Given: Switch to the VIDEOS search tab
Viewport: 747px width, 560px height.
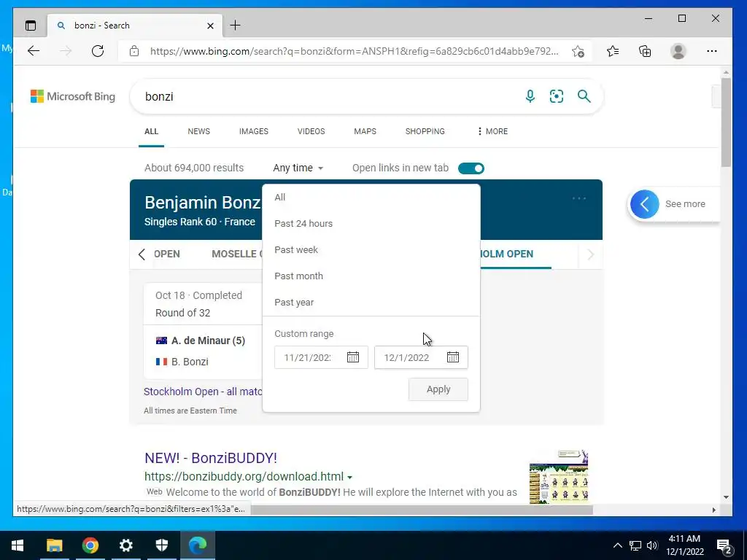Looking at the screenshot, I should tap(311, 131).
